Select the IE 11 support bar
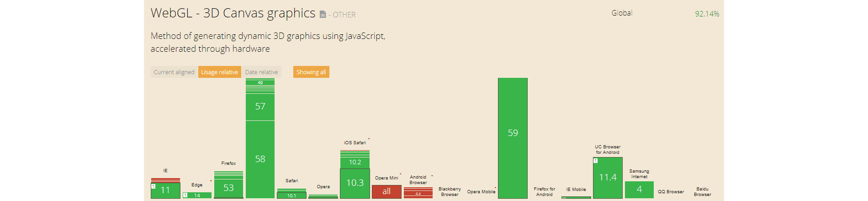This screenshot has height=201, width=868. click(165, 190)
